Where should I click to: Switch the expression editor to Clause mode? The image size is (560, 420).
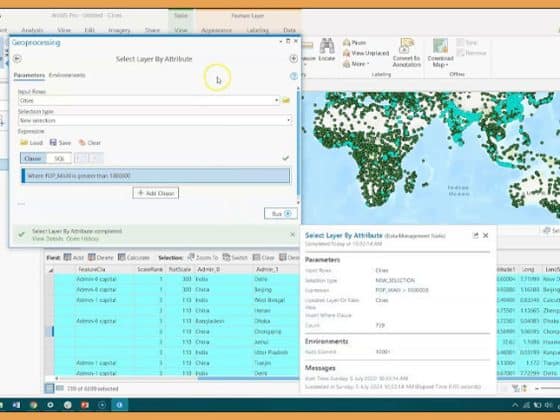pyautogui.click(x=33, y=158)
